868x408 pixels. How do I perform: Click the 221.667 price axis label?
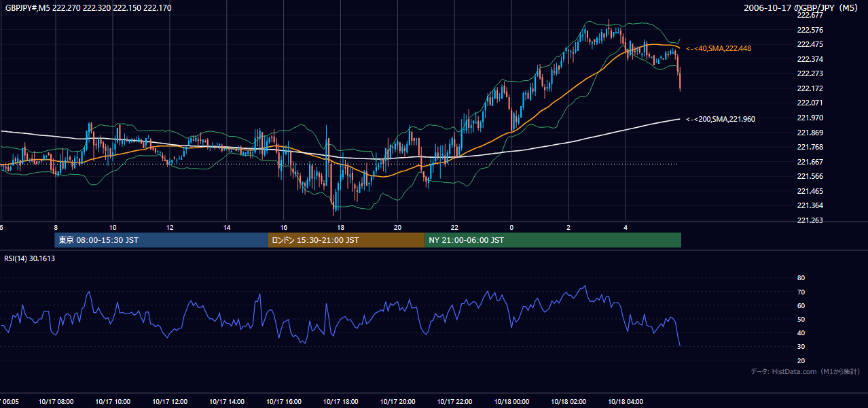click(810, 162)
